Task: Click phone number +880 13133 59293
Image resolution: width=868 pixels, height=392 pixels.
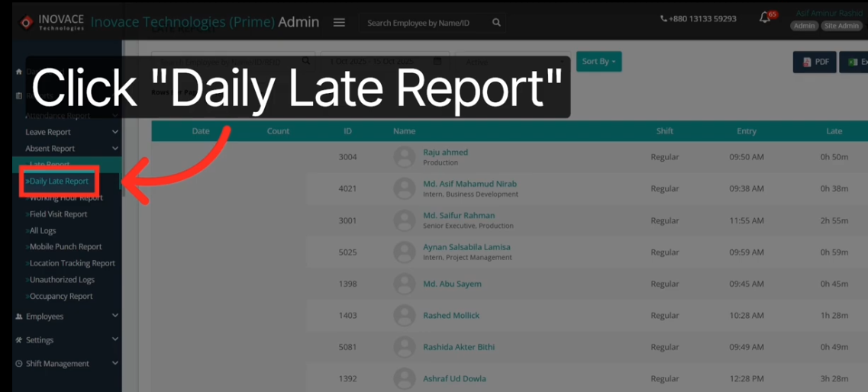Action: [699, 19]
